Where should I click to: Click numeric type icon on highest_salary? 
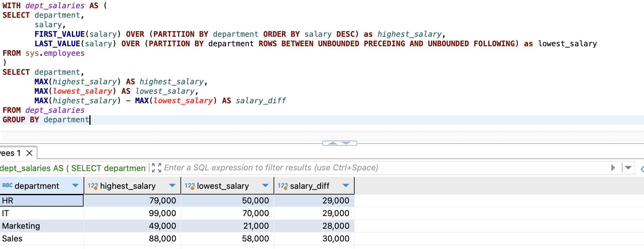click(93, 186)
